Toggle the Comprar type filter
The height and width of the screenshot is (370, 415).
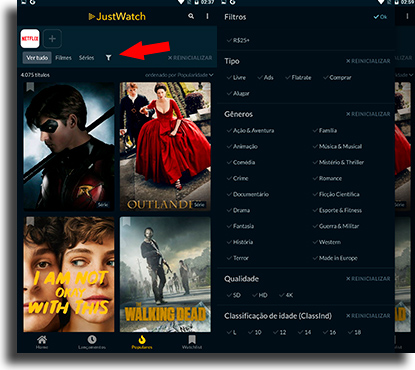[x=337, y=77]
